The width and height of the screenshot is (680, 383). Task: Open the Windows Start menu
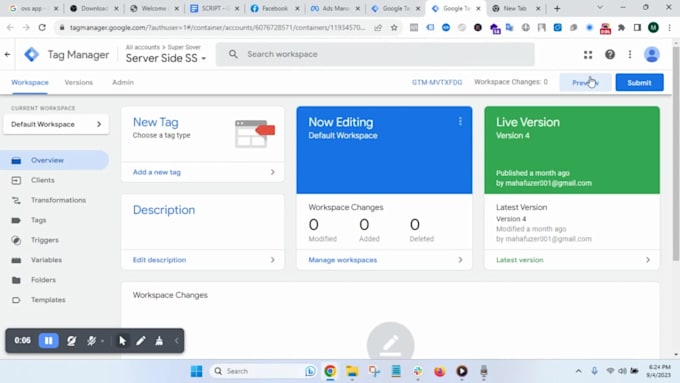pyautogui.click(x=196, y=371)
